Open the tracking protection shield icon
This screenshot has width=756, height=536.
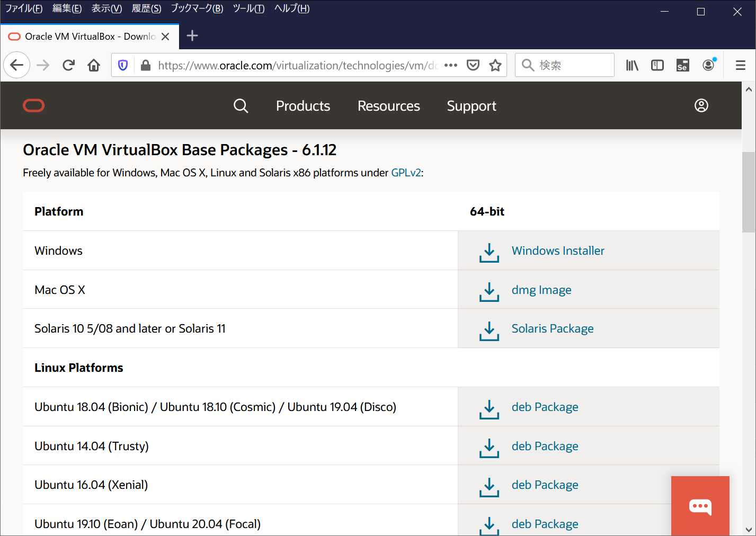123,65
